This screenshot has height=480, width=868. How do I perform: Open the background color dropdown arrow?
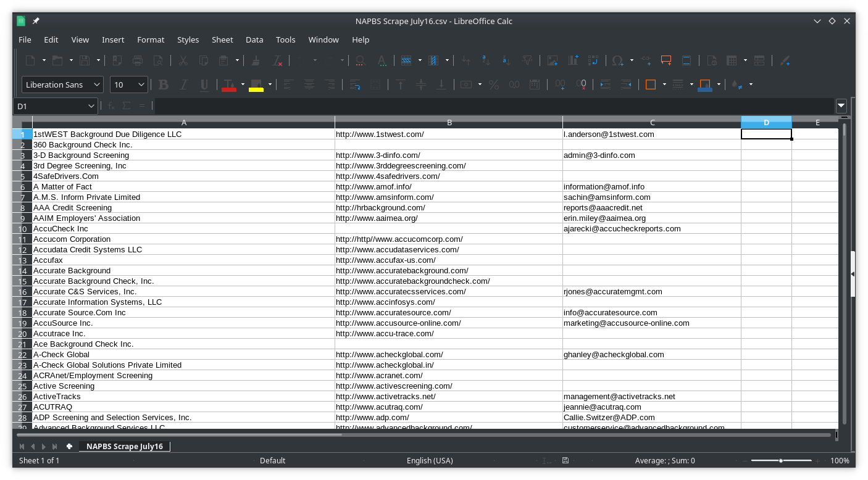[270, 85]
